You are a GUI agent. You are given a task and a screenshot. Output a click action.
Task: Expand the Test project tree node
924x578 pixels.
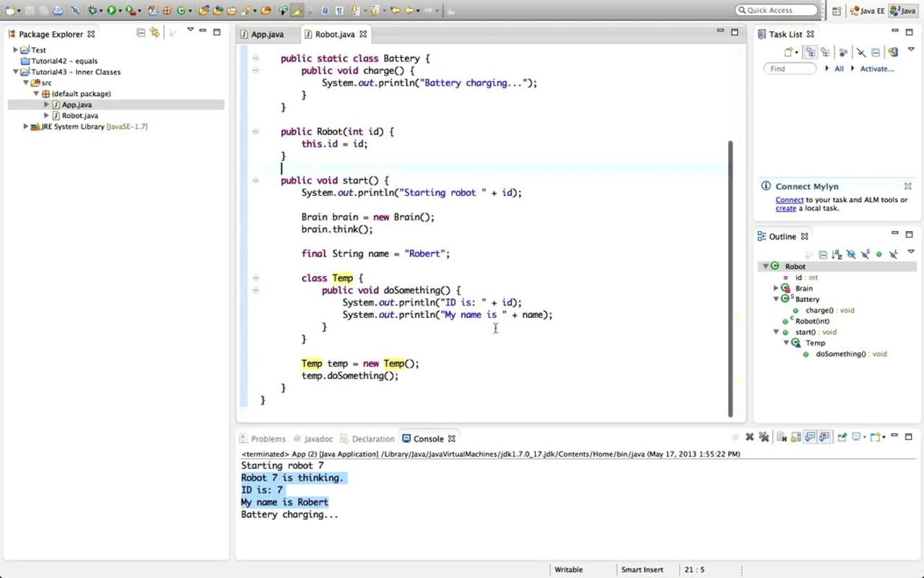coord(15,50)
